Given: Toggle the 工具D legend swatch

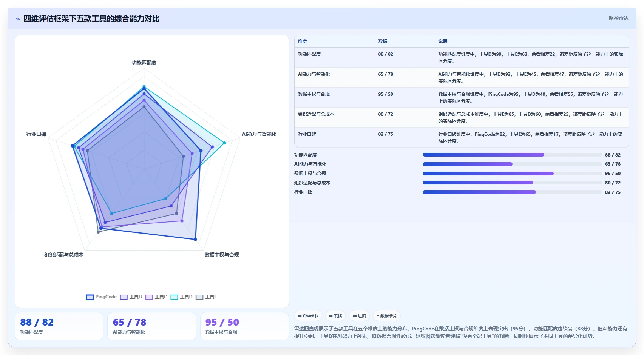Looking at the screenshot, I should [x=175, y=297].
